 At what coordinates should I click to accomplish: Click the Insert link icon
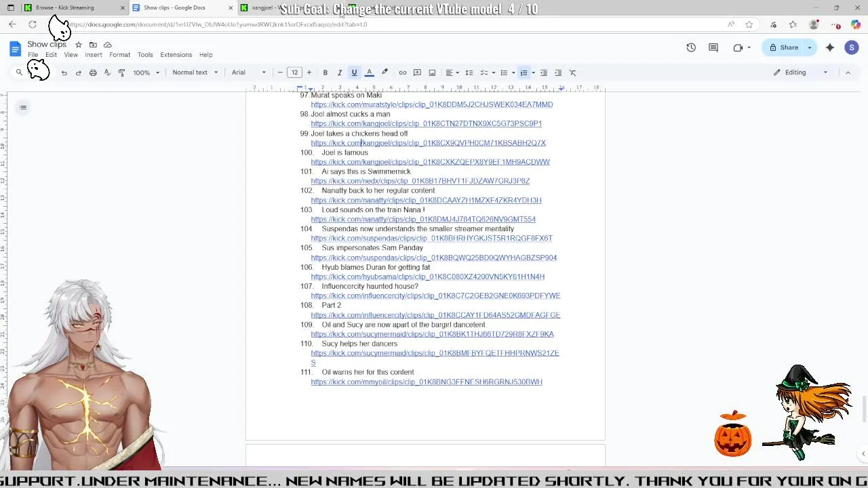(x=403, y=73)
